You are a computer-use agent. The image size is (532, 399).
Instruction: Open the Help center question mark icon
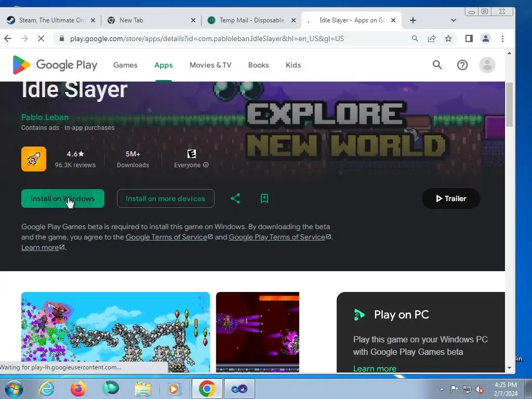pos(462,65)
